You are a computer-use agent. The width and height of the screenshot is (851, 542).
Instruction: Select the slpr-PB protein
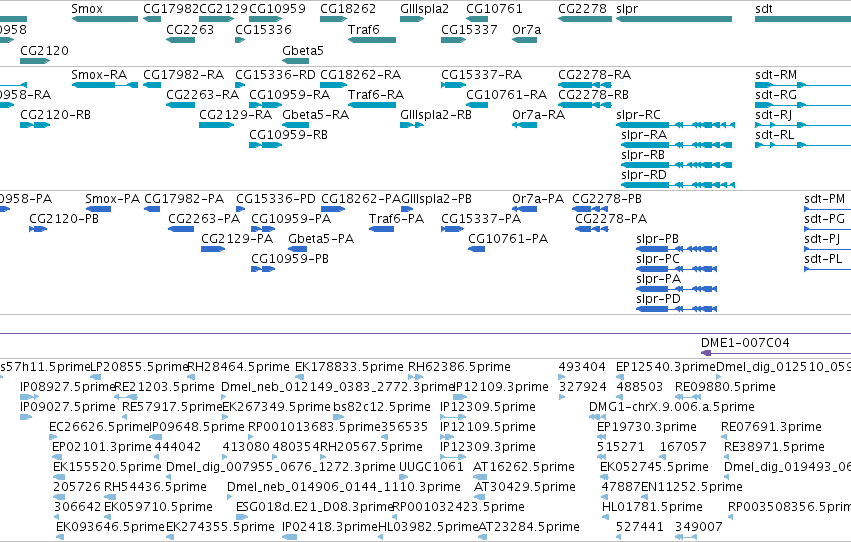tap(676, 249)
